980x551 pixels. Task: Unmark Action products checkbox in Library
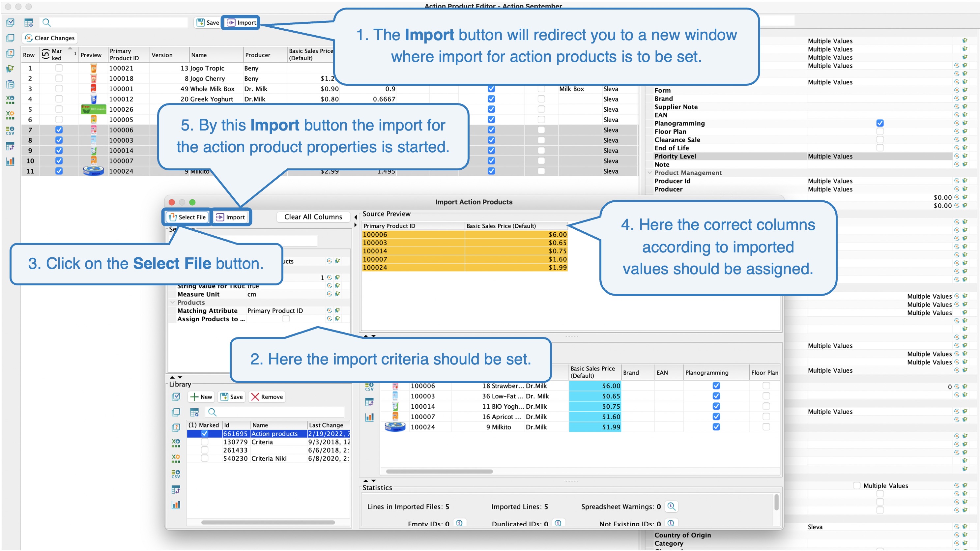[x=205, y=433]
